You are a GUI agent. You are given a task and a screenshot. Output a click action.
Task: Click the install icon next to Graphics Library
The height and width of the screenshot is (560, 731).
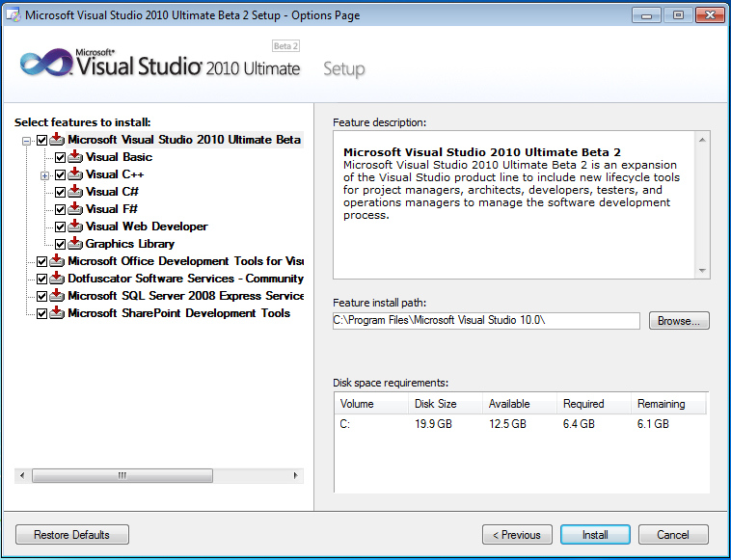[x=75, y=244]
